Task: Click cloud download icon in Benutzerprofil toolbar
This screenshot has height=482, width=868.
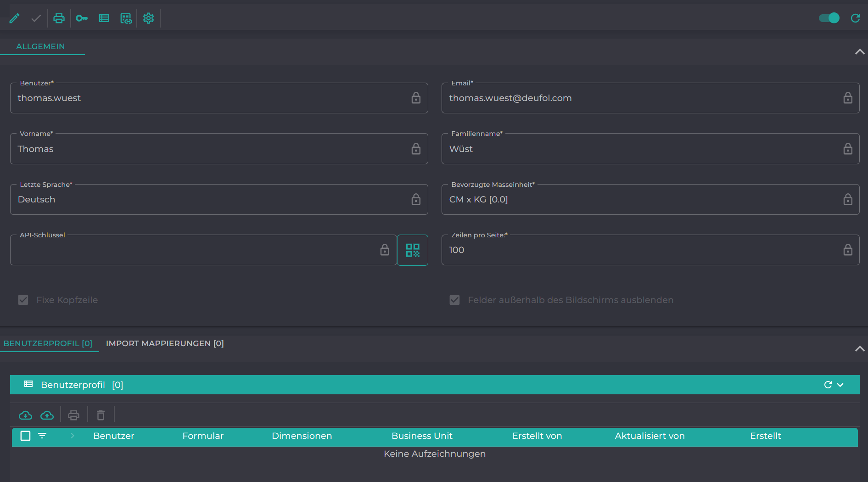Action: tap(25, 415)
